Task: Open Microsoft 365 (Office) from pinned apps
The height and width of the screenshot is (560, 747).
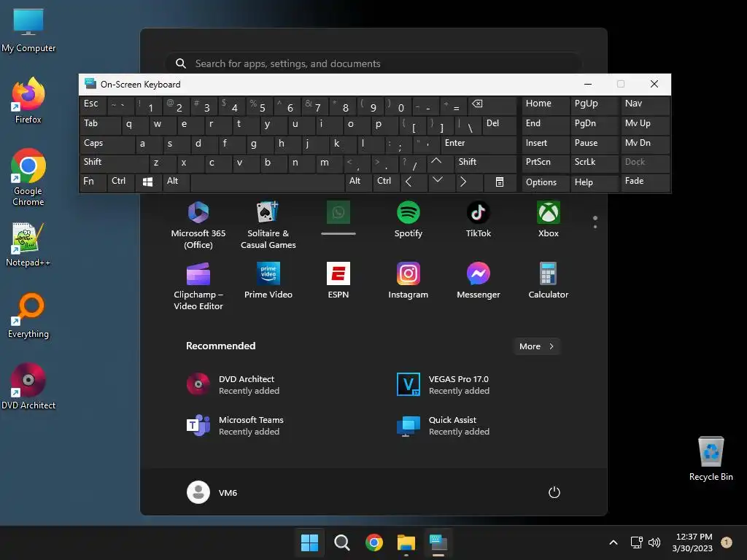Action: pos(198,225)
